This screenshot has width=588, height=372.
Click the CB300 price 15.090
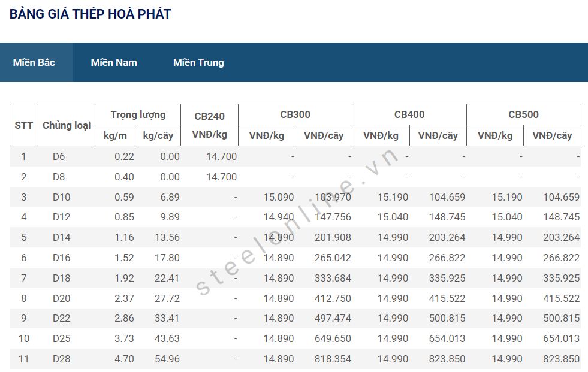279,197
